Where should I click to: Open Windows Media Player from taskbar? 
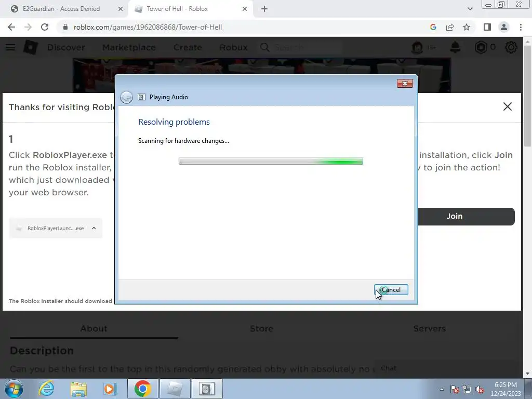click(110, 389)
